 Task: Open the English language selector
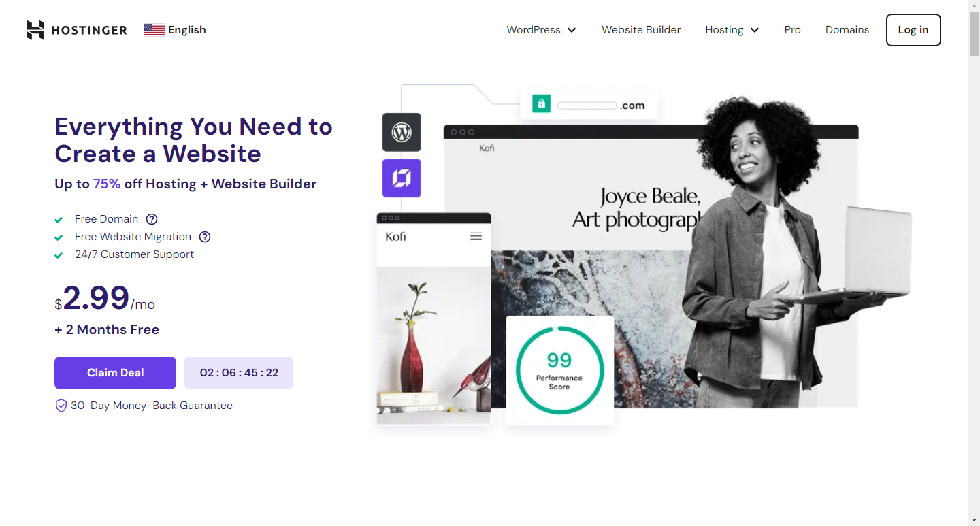pyautogui.click(x=175, y=30)
